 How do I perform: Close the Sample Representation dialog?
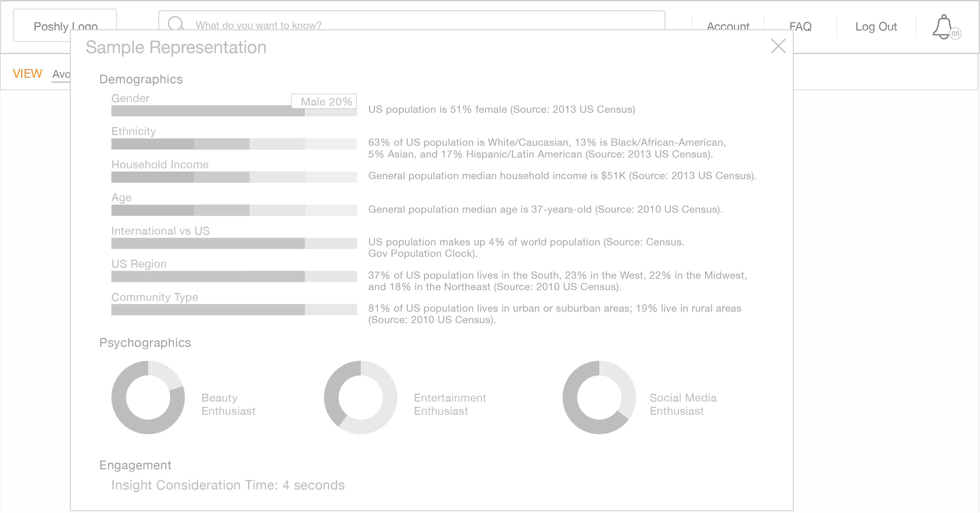coord(778,46)
